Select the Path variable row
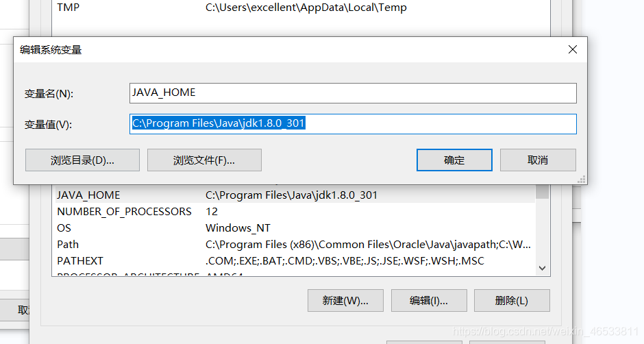 pos(295,244)
